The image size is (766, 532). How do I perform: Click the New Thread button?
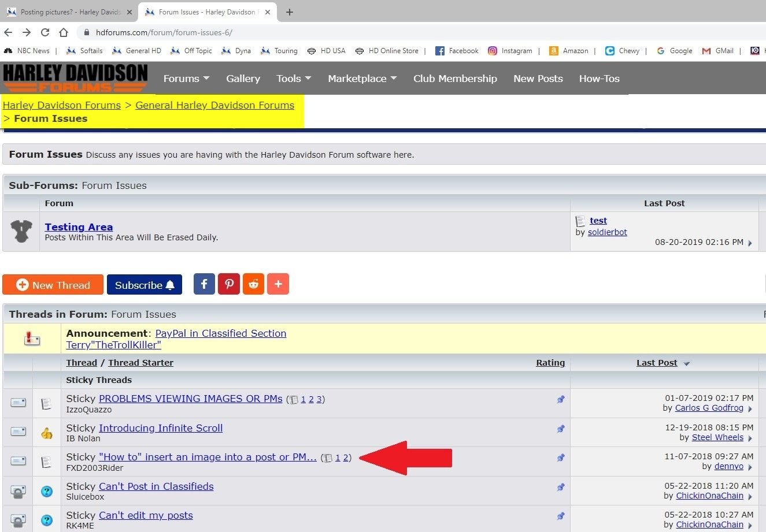(x=53, y=285)
